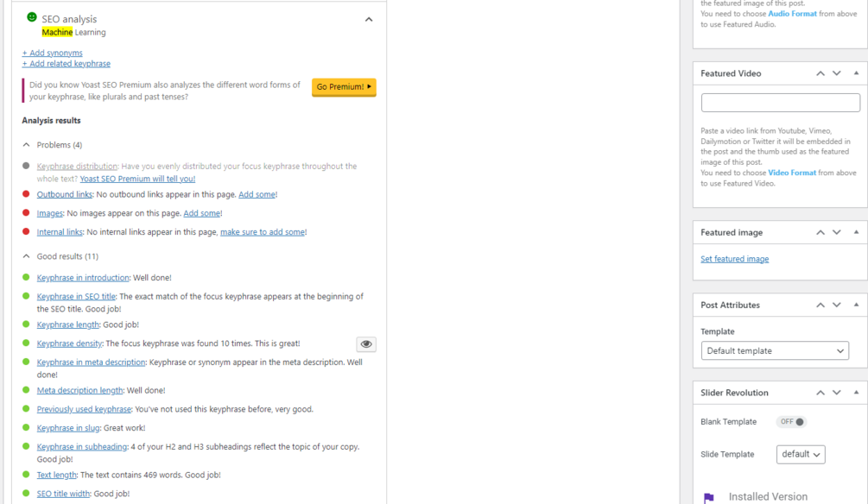Click the eye icon beside Keyphrase density
868x504 pixels.
coord(366,344)
